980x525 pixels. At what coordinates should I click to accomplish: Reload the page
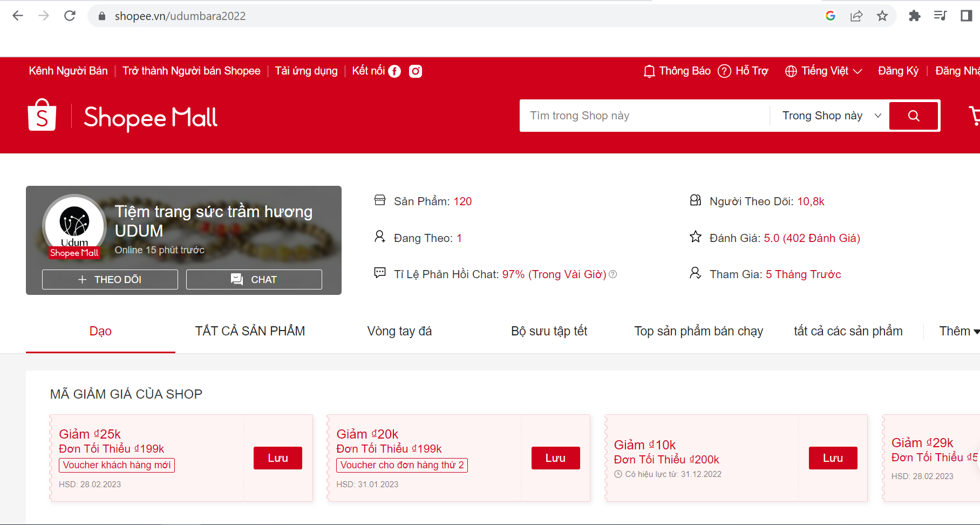[x=70, y=16]
